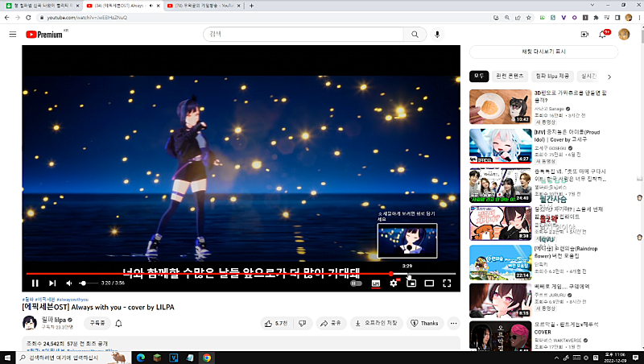This screenshot has height=364, width=644.
Task: Toggle channel notification bell
Action: point(118,323)
